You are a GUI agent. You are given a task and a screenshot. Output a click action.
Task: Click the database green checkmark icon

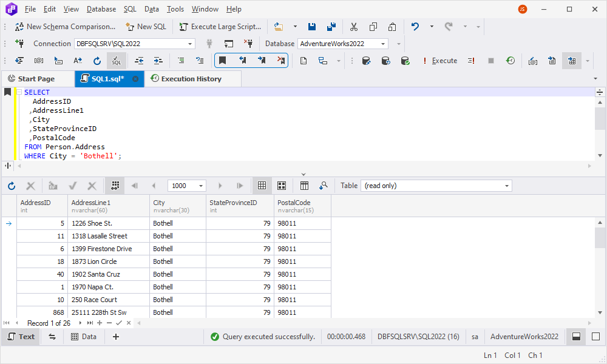(405, 61)
